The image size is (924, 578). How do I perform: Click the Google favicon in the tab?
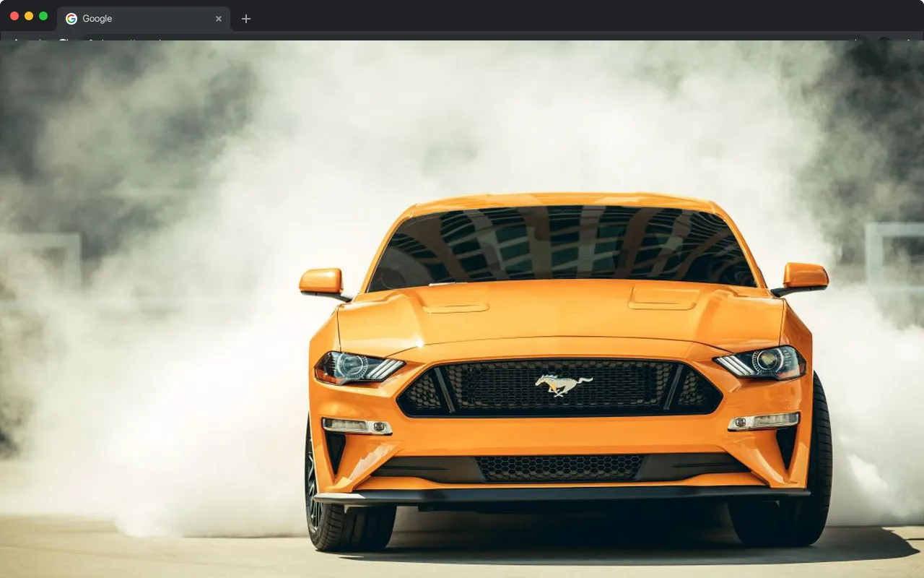[x=71, y=19]
